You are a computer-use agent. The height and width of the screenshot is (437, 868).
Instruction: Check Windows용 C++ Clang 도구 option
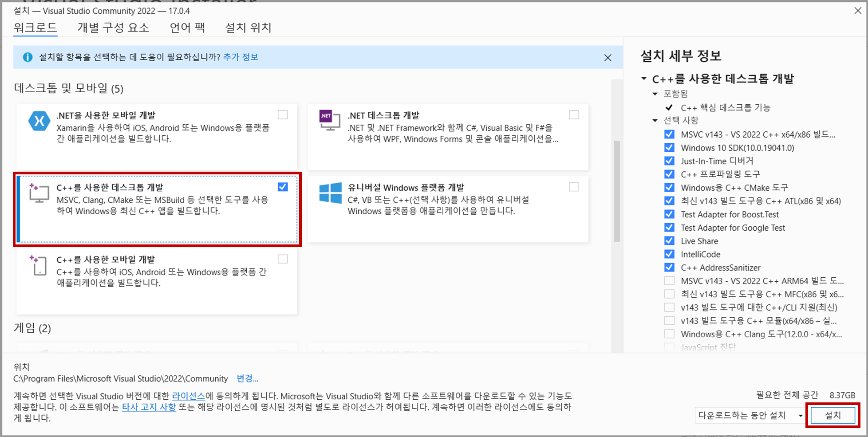669,334
